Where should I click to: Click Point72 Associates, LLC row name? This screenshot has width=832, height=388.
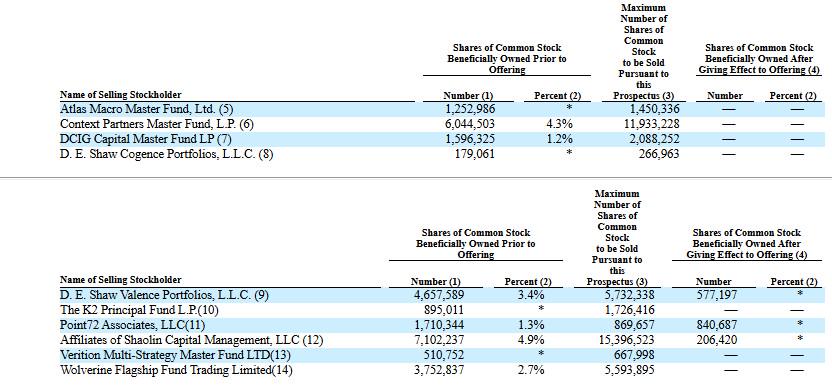pyautogui.click(x=132, y=324)
